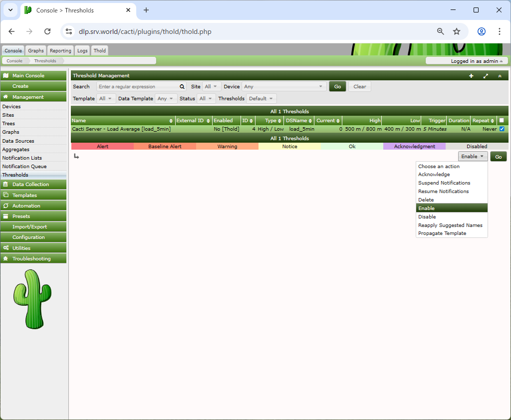Click the magnifier icon in the search field
The height and width of the screenshot is (420, 511).
(182, 86)
